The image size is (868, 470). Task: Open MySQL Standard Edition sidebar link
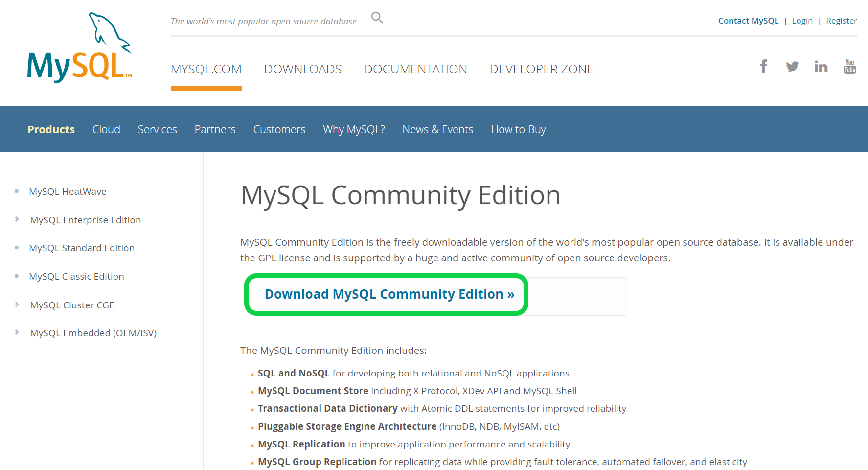coord(82,248)
